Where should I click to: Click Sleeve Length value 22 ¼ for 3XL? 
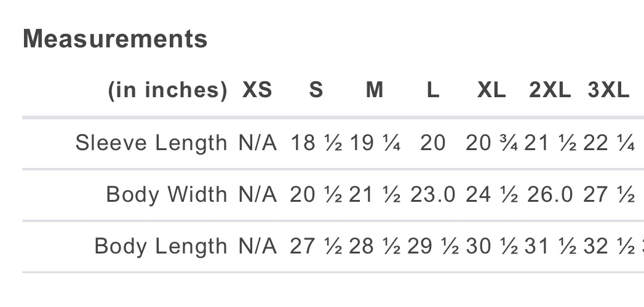click(x=608, y=143)
